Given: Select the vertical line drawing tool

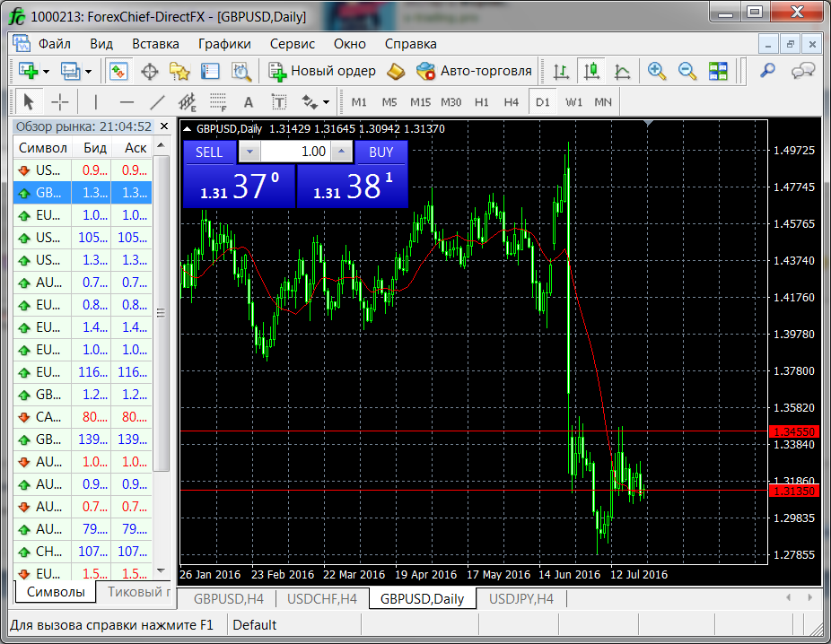Looking at the screenshot, I should pos(95,101).
